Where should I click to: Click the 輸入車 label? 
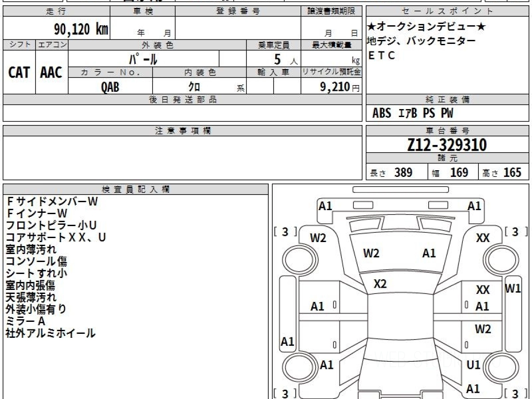click(x=274, y=72)
